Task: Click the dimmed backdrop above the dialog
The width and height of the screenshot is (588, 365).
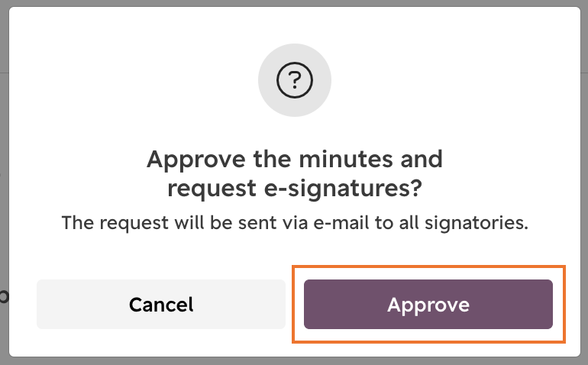Action: tap(294, 3)
